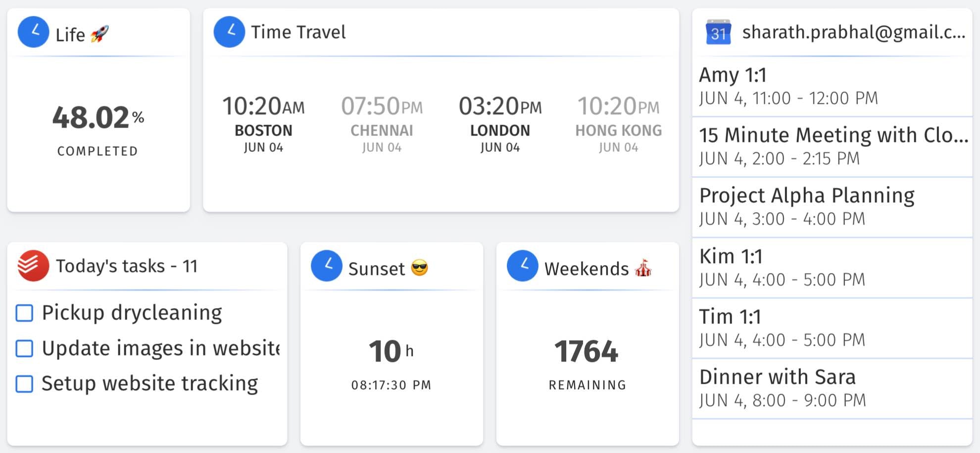The image size is (980, 453).
Task: Open the Kim 1:1 calendar event
Action: [x=832, y=268]
